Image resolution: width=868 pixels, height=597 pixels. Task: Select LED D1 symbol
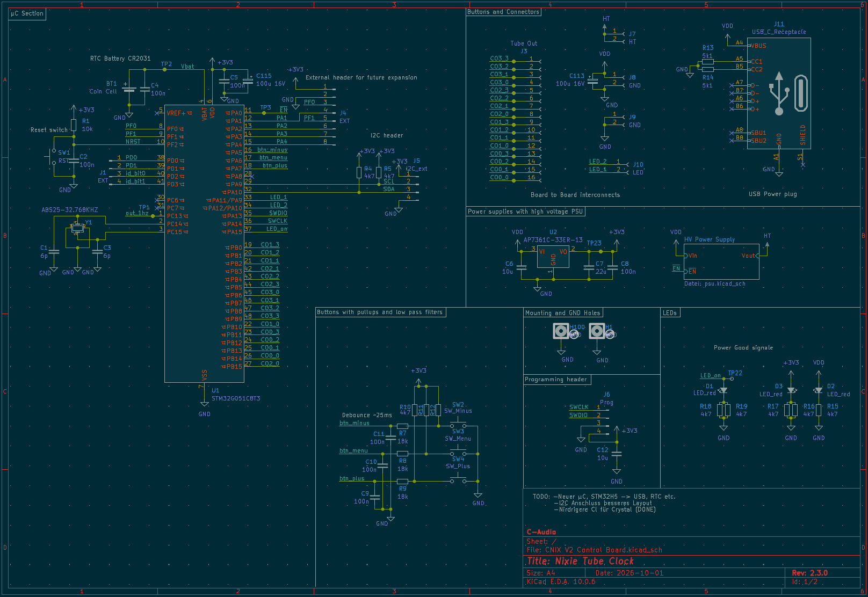[724, 390]
